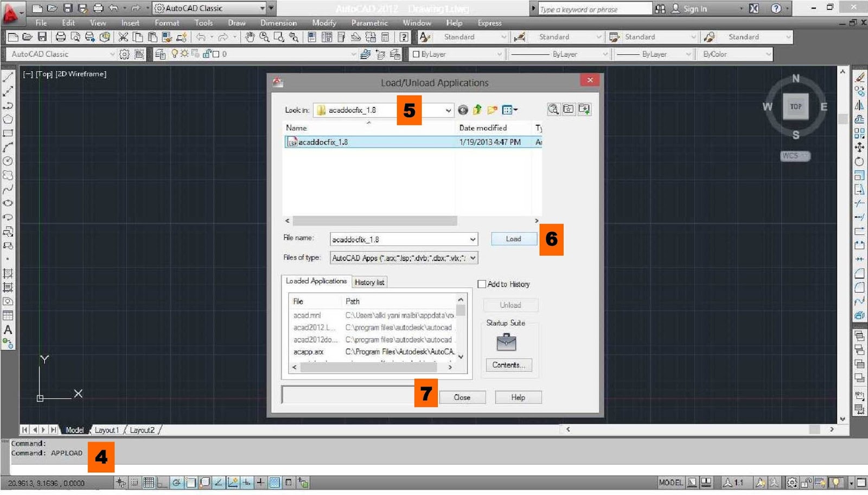Open the Mirror tool in the Modify toolbar

860,105
